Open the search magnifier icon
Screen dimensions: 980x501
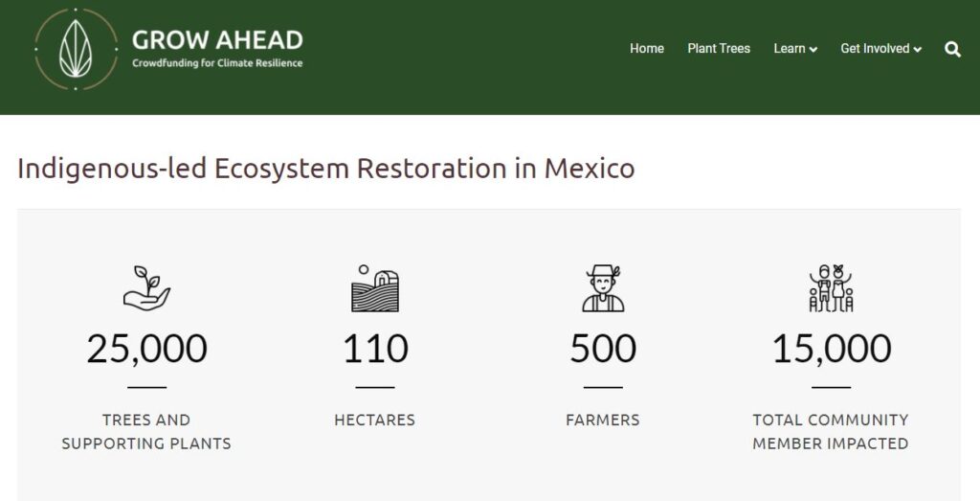pyautogui.click(x=952, y=50)
